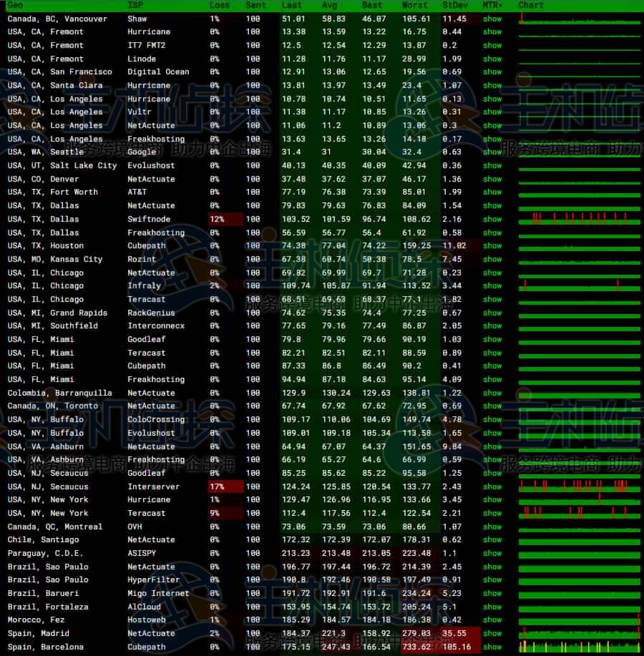Open latency chart for Secaucus Interserver row
Viewport: 644px width, 656px height.
[x=580, y=486]
